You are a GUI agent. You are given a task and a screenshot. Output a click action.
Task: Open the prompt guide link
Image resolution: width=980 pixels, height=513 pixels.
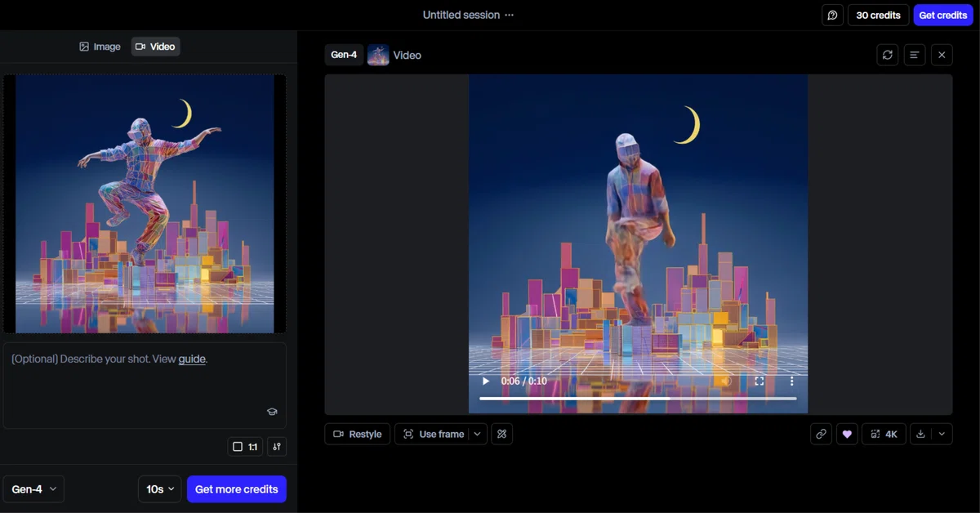(192, 359)
